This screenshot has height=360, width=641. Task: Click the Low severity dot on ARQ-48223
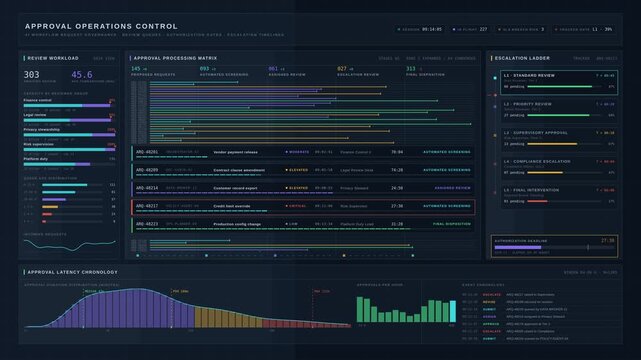(287, 224)
